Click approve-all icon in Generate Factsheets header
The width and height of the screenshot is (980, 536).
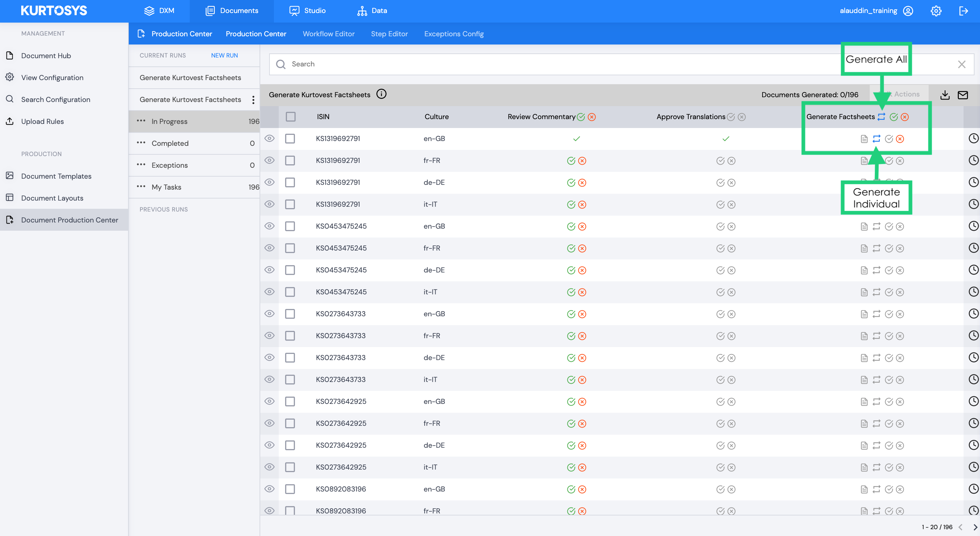(x=894, y=117)
